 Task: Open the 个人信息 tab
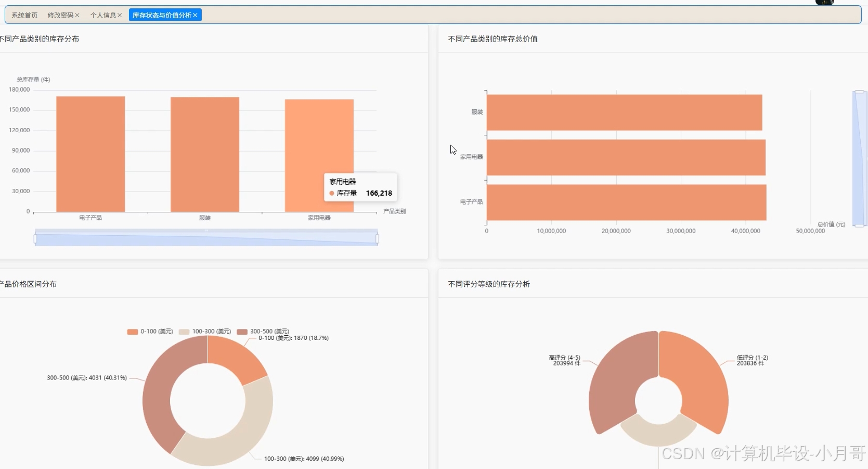tap(103, 16)
